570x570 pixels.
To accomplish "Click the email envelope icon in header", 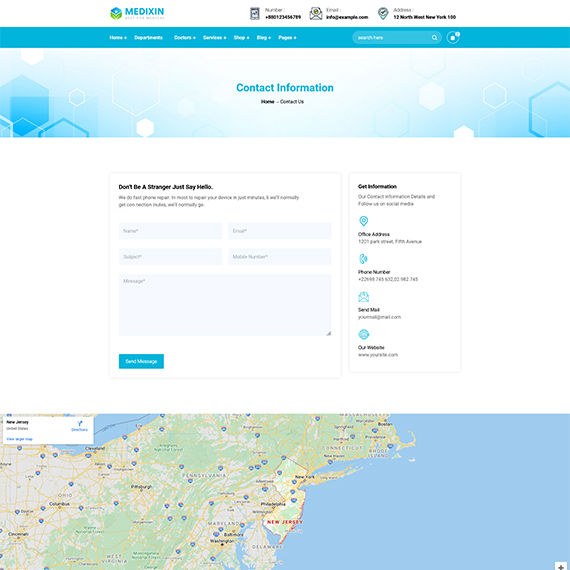I will tap(316, 13).
